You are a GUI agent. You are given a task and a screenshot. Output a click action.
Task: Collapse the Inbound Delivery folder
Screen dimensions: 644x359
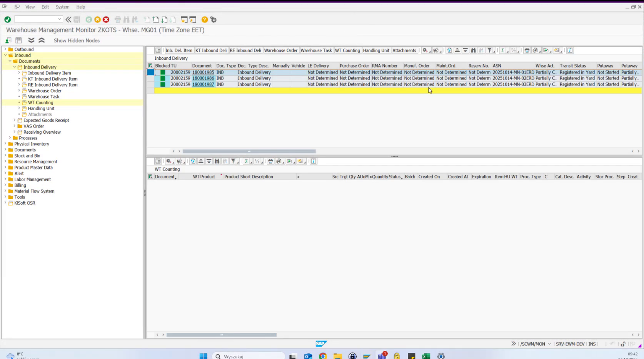tap(14, 67)
